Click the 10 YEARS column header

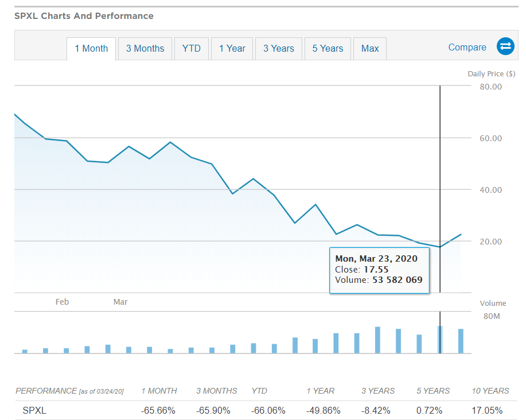pos(490,391)
